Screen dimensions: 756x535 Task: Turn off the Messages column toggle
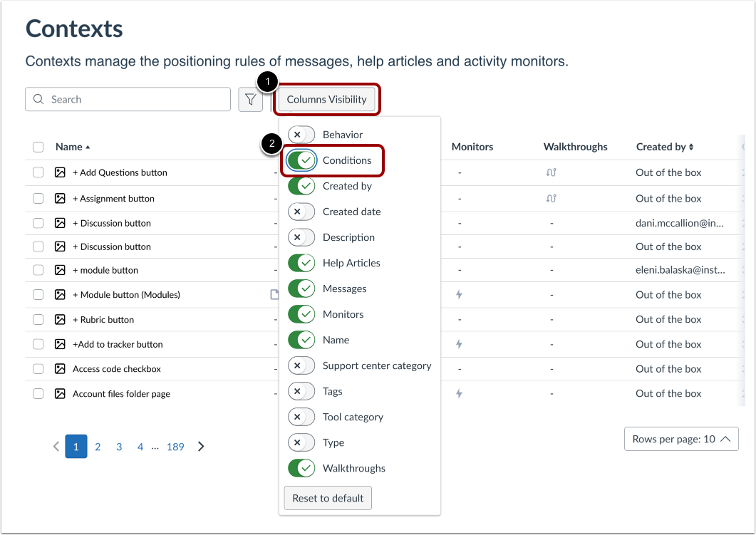click(301, 289)
